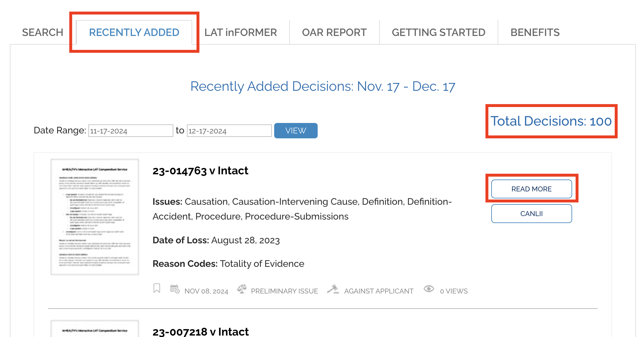The width and height of the screenshot is (644, 337).
Task: Open the LAT inFORMER tab
Action: point(241,32)
